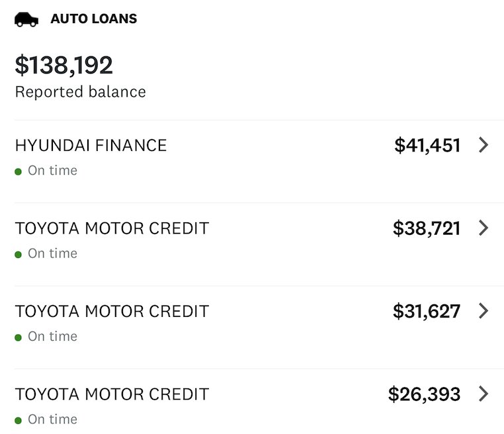Click the car icon beside Auto Loans

26,19
